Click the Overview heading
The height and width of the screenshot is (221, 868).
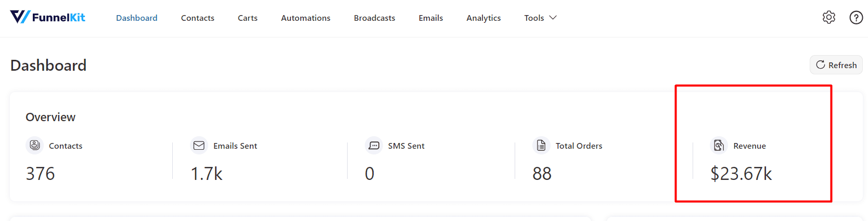coord(50,117)
